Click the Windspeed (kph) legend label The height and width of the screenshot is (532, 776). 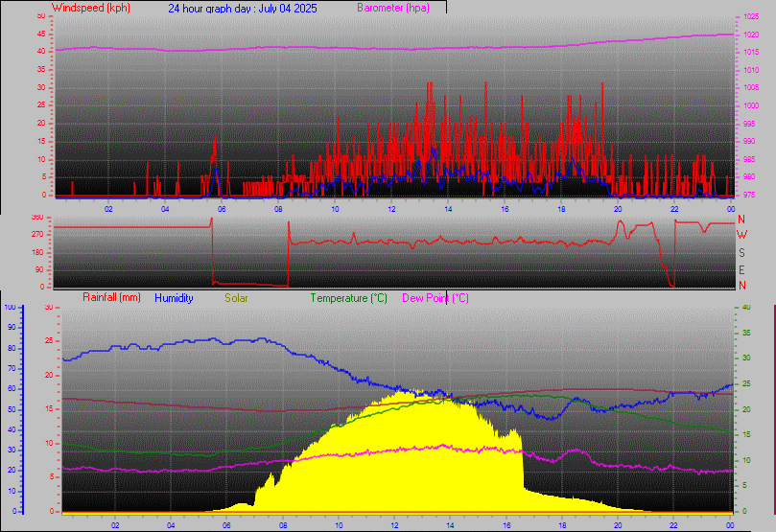coord(90,8)
